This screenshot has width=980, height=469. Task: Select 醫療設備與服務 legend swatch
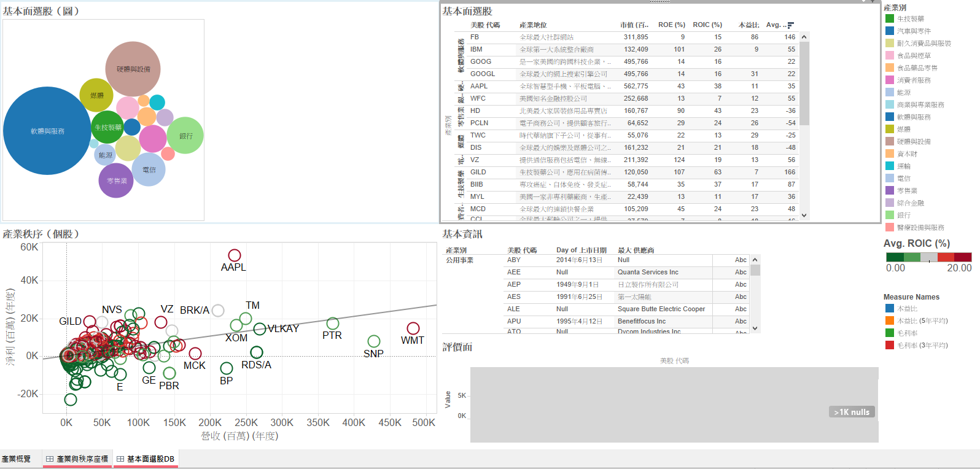[890, 227]
